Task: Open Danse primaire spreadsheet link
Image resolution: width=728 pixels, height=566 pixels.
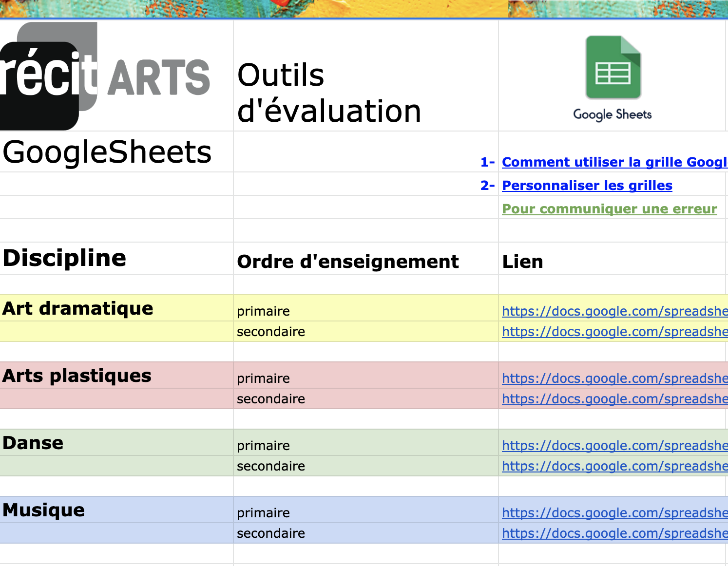Action: (x=615, y=446)
